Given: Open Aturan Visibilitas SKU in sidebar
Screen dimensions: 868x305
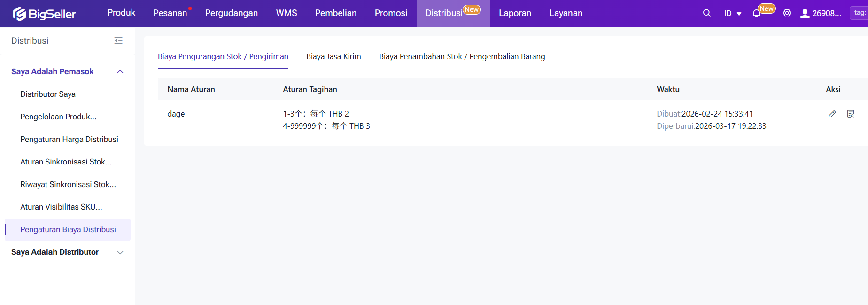Looking at the screenshot, I should coord(61,207).
